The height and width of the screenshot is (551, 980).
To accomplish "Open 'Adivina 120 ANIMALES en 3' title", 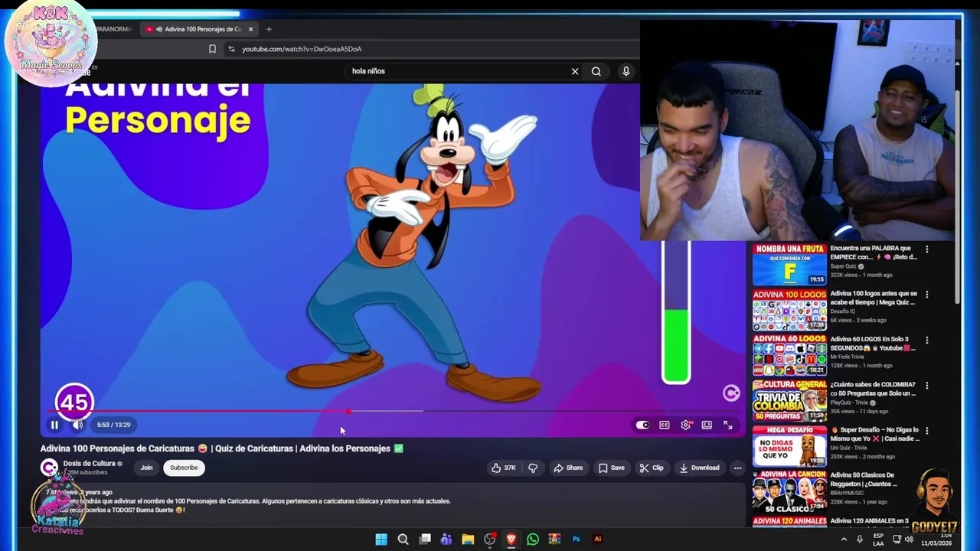I will (x=870, y=521).
